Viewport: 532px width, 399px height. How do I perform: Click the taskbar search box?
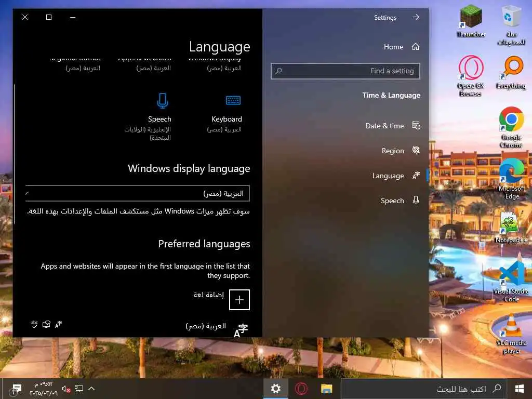424,389
